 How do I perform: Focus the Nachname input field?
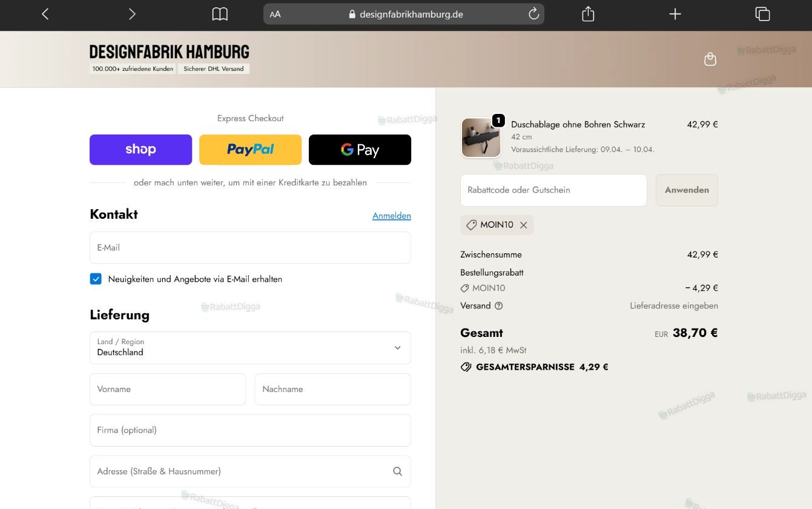pyautogui.click(x=333, y=389)
